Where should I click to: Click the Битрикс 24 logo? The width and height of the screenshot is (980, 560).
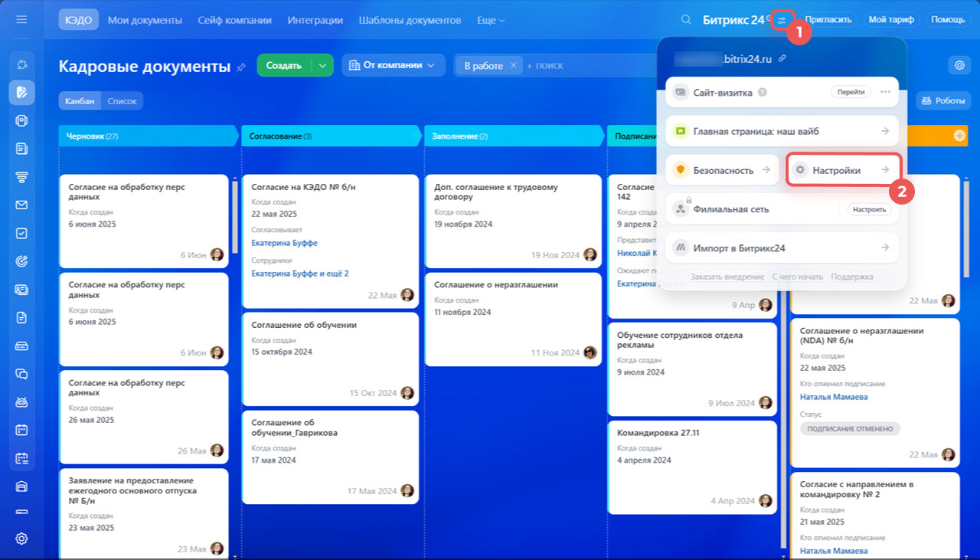pyautogui.click(x=733, y=20)
